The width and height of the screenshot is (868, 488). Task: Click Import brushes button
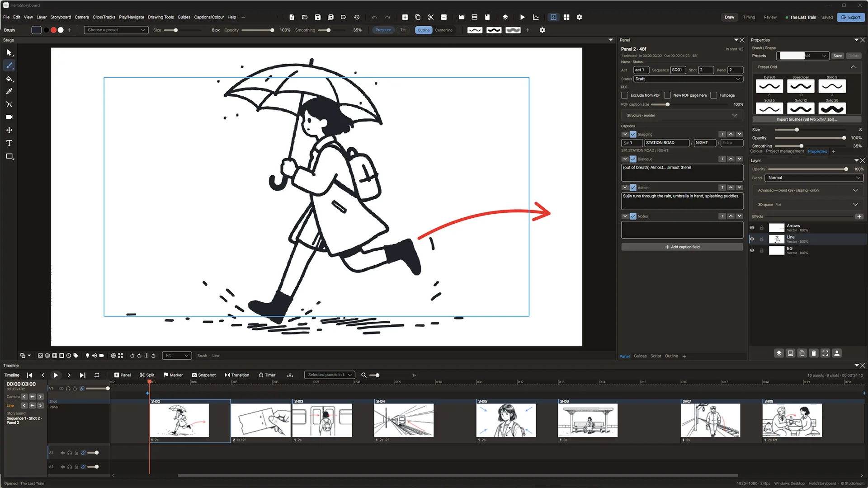tap(807, 119)
